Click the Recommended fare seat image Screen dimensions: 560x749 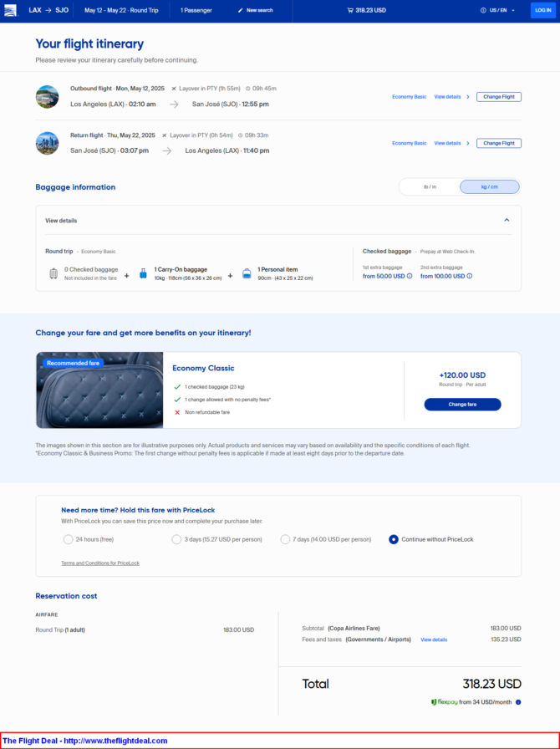[x=99, y=390]
